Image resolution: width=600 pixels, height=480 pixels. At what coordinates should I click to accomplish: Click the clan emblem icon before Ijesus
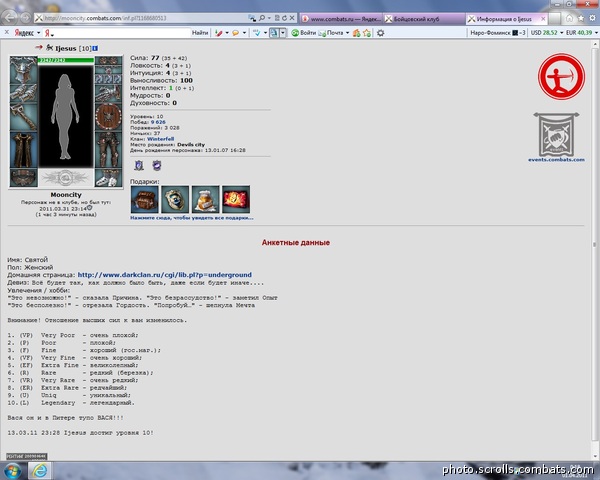[x=49, y=47]
